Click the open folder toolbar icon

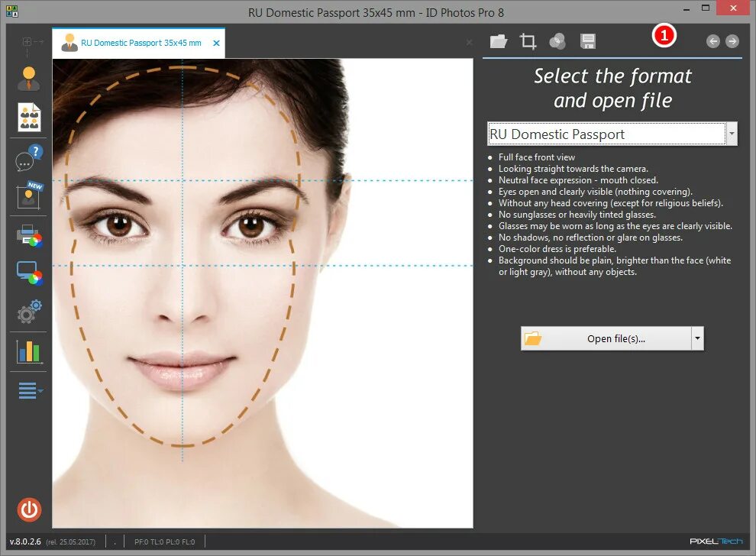tap(498, 41)
